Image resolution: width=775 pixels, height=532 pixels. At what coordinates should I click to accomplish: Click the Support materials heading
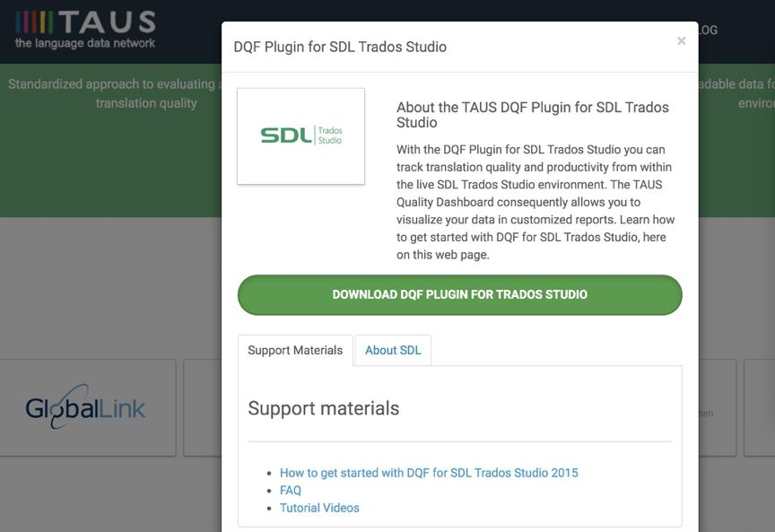324,408
